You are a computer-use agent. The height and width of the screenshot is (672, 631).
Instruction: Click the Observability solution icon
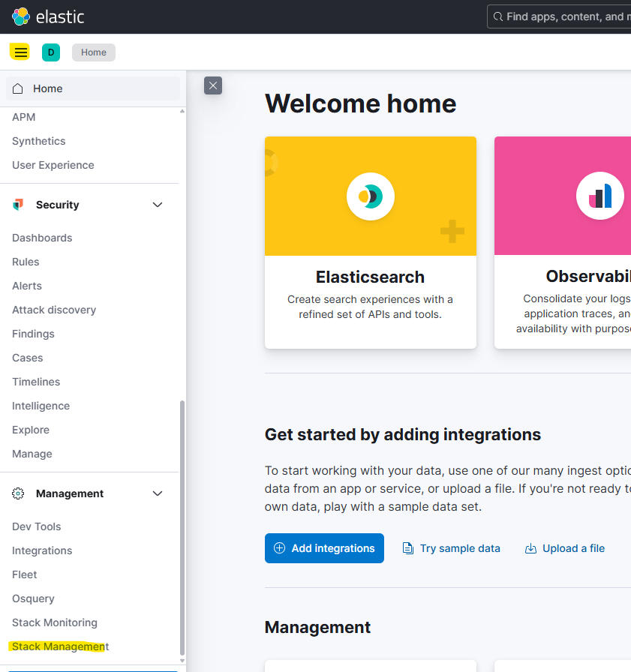point(599,196)
